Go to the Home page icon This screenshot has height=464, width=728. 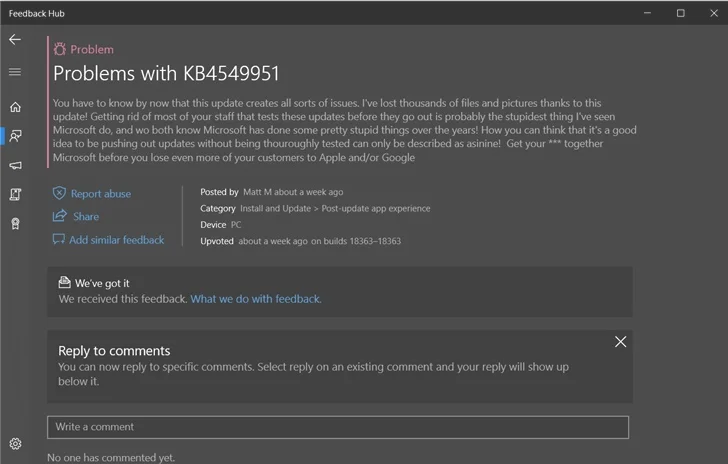tap(15, 107)
